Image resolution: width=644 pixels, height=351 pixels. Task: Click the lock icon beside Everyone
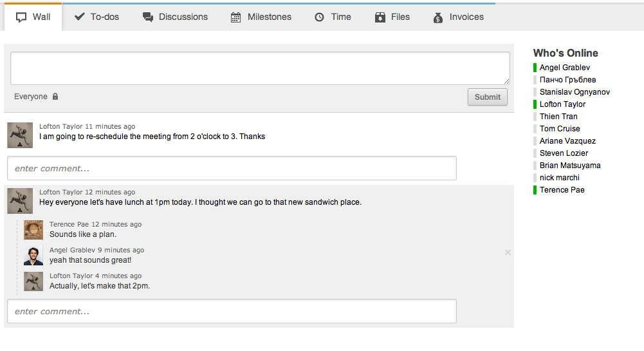pos(55,97)
